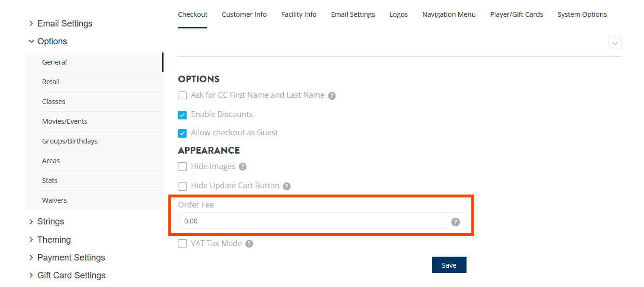
Task: Switch to the Customer Info tab
Action: click(x=244, y=14)
